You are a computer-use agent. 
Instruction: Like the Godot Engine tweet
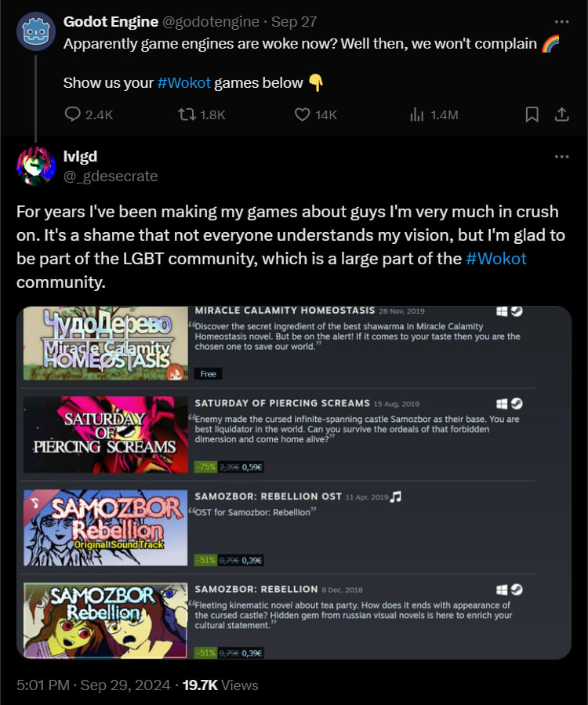[302, 114]
